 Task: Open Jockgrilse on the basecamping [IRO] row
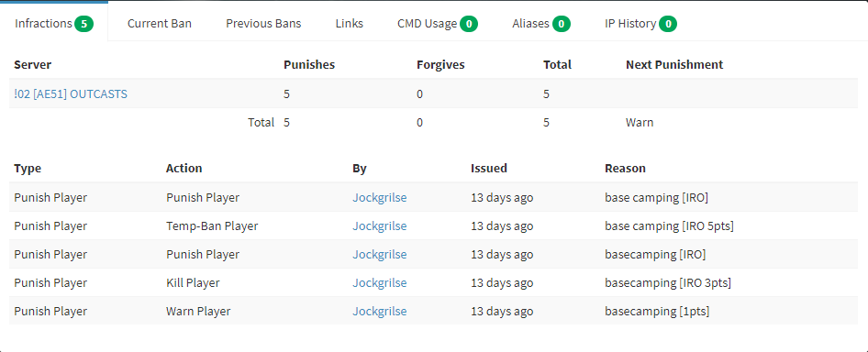[x=380, y=255]
